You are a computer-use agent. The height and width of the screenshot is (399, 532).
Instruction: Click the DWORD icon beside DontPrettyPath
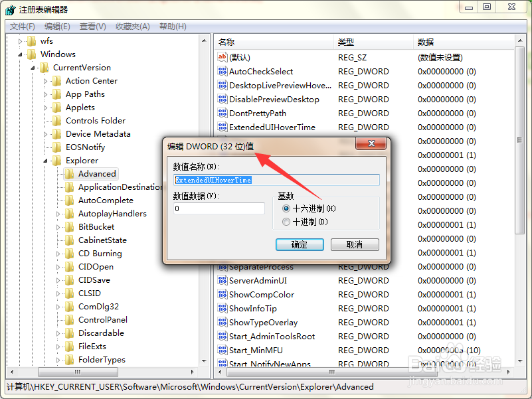(x=222, y=113)
